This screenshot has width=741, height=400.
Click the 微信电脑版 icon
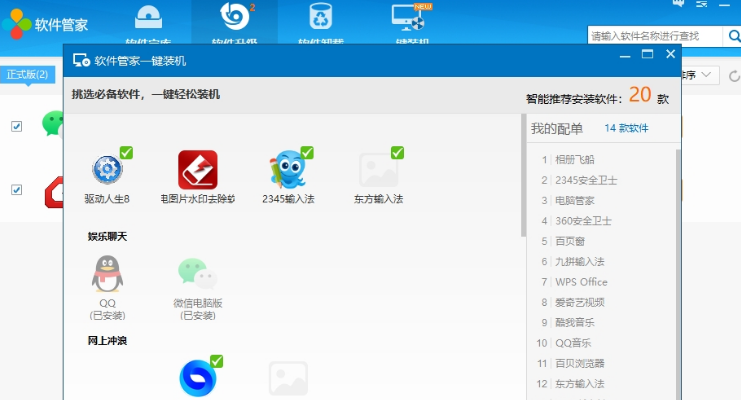coord(197,273)
